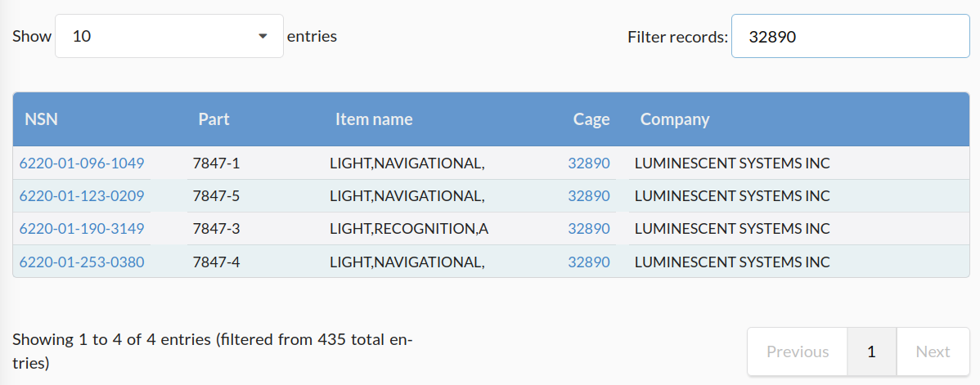The width and height of the screenshot is (980, 385).
Task: Open NSN 6220-01-190-3149 link
Action: pos(82,229)
